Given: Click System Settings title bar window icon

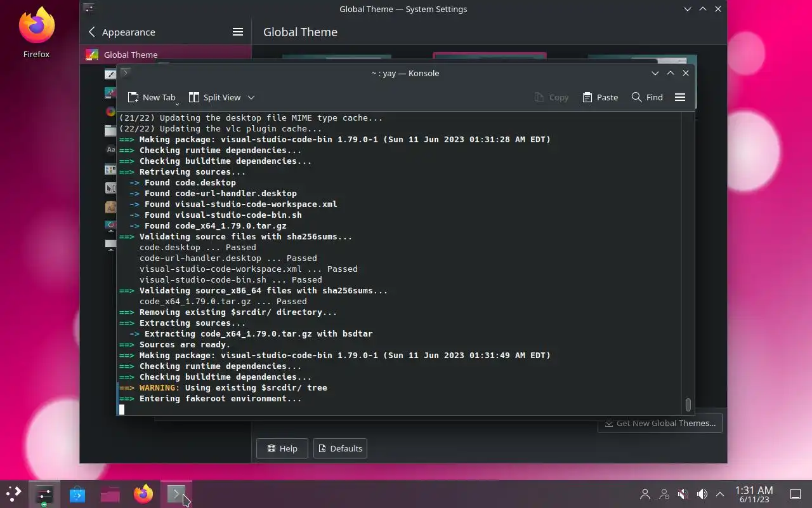Looking at the screenshot, I should (x=89, y=8).
